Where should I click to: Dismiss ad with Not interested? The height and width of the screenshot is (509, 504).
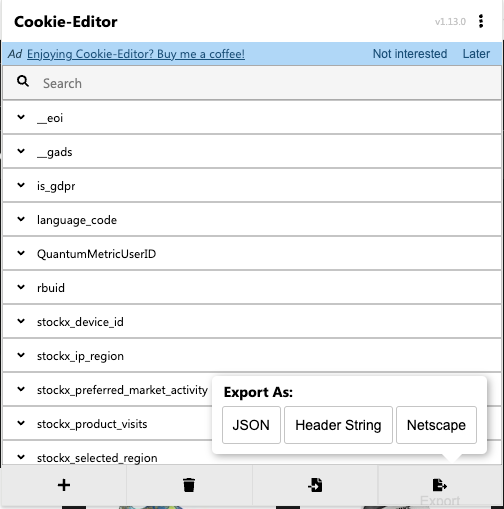coord(410,54)
